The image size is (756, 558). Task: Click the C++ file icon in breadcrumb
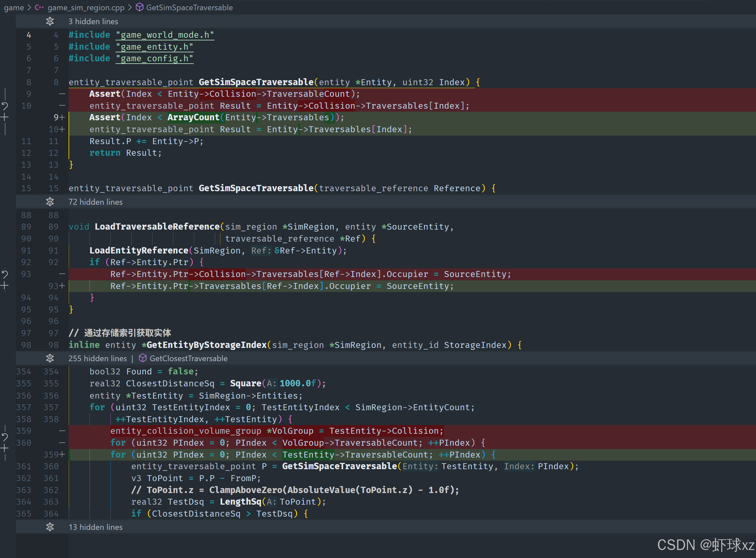click(x=39, y=7)
